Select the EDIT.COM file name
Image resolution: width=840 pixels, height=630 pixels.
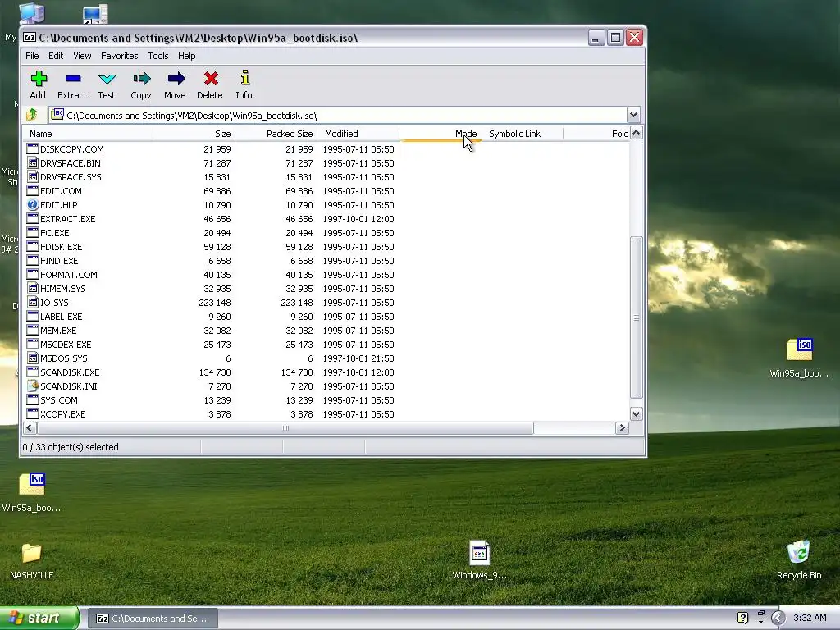[x=61, y=190]
